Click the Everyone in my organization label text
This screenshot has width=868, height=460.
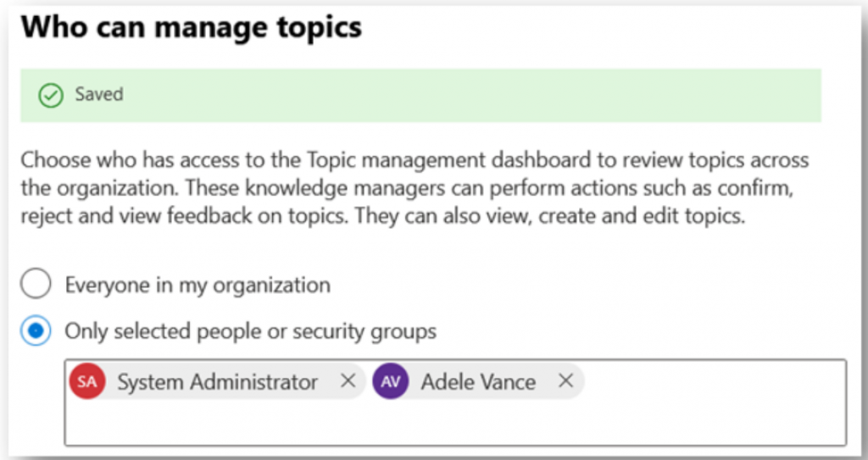(x=198, y=285)
